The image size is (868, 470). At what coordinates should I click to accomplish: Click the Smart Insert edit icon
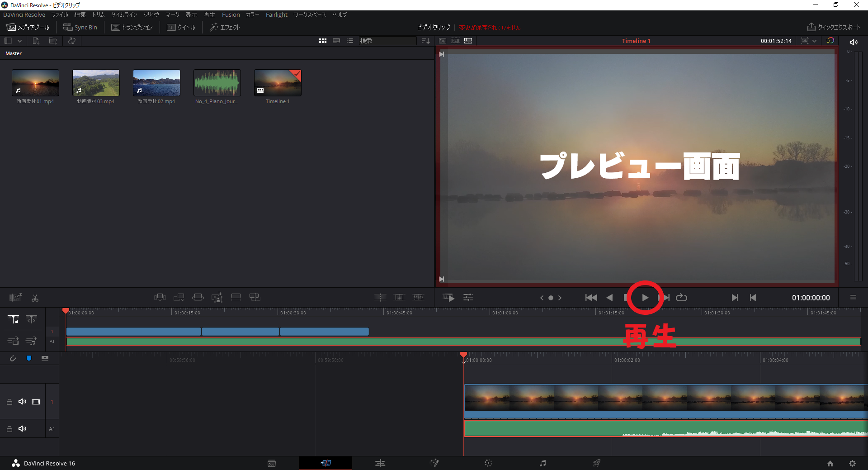(160, 297)
